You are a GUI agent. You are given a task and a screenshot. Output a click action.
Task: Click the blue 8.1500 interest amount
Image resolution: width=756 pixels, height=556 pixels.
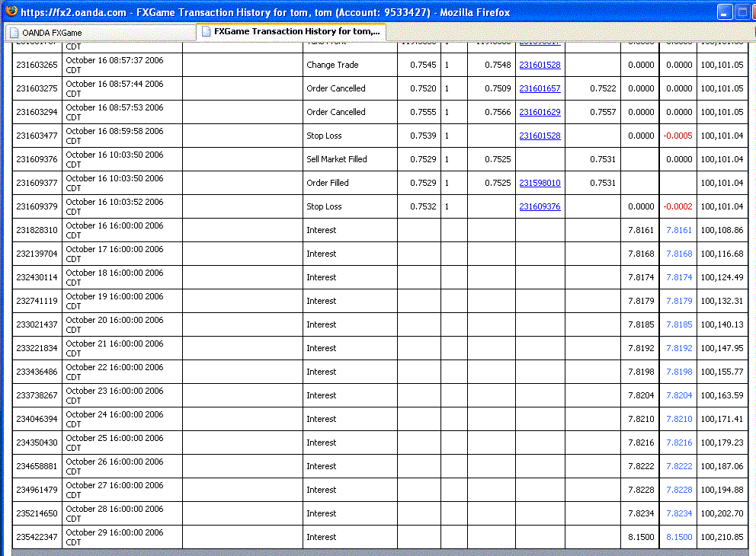[x=679, y=537]
